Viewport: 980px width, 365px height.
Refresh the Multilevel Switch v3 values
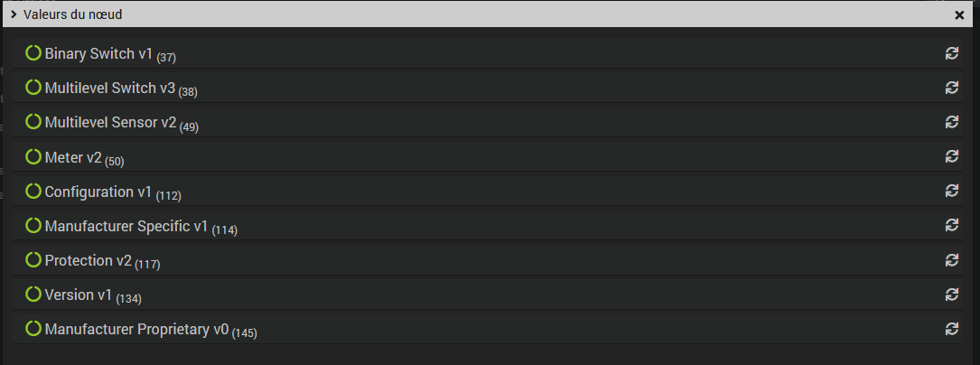coord(951,88)
